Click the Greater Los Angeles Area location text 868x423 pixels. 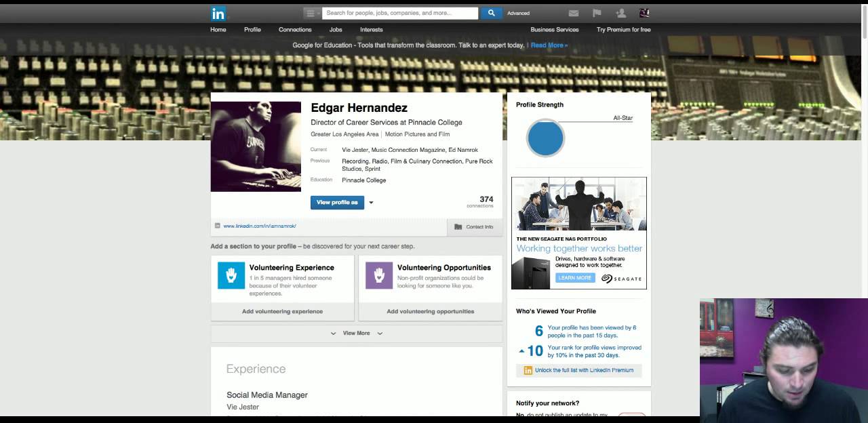pyautogui.click(x=344, y=134)
